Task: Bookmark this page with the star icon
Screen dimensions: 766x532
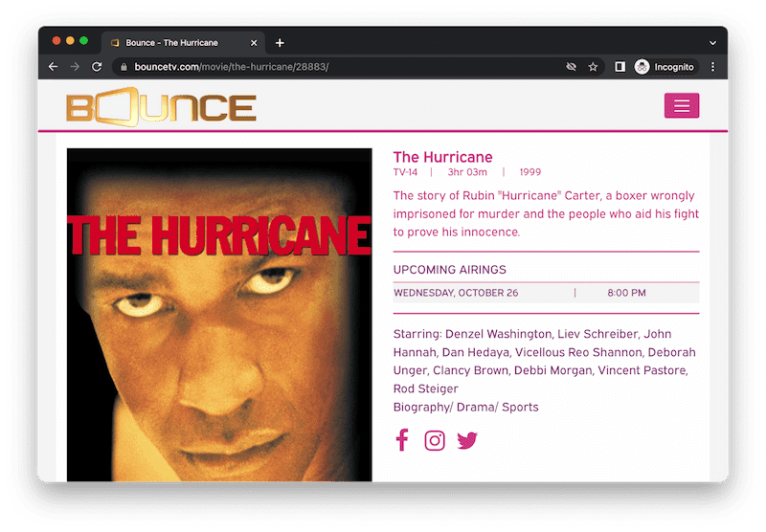Action: click(593, 67)
